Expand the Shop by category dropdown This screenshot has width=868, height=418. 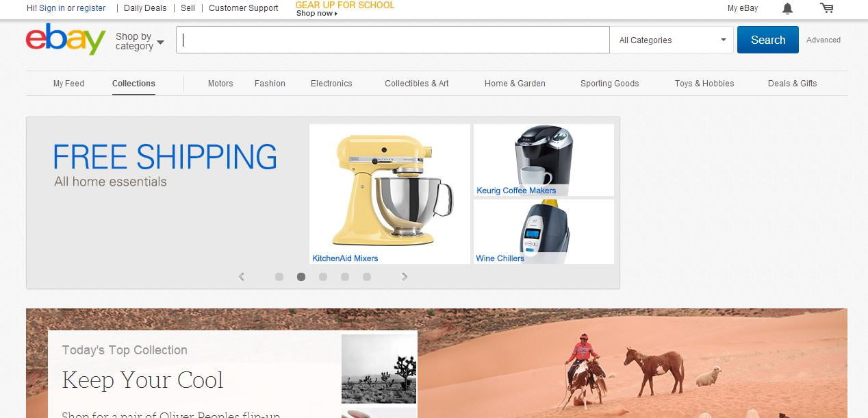pos(140,41)
